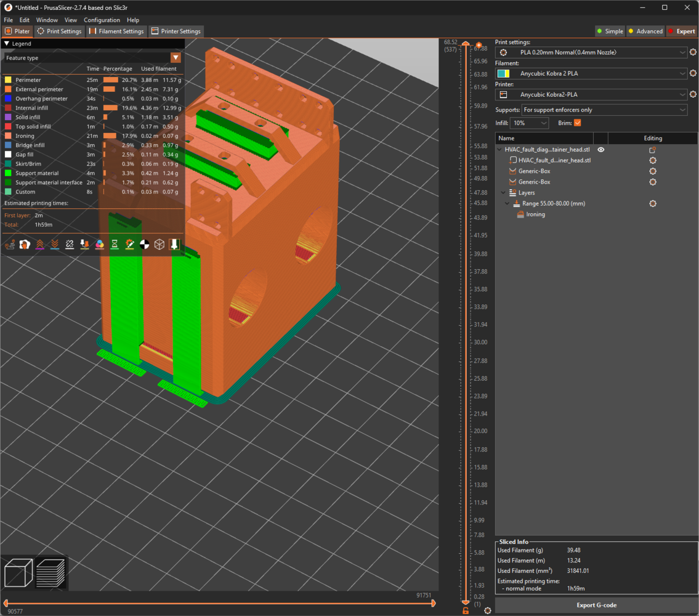Image resolution: width=699 pixels, height=616 pixels.
Task: Toggle the Travel moves visibility icon
Action: [10, 245]
